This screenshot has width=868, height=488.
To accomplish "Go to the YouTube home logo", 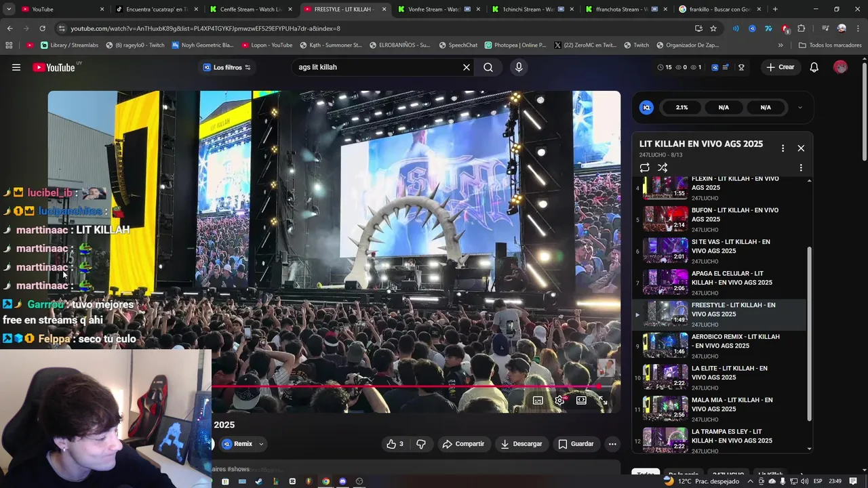I will click(54, 67).
